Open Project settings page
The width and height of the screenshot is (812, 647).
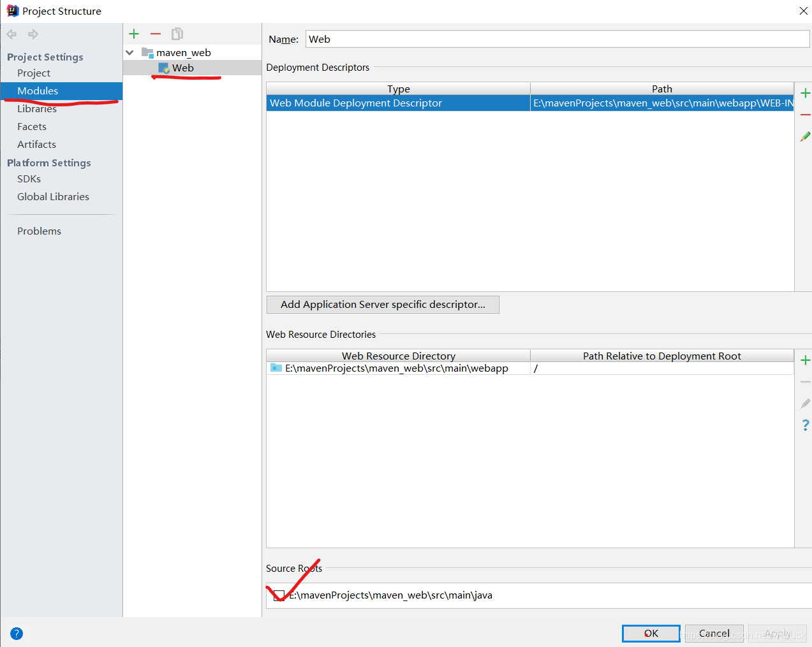point(34,73)
